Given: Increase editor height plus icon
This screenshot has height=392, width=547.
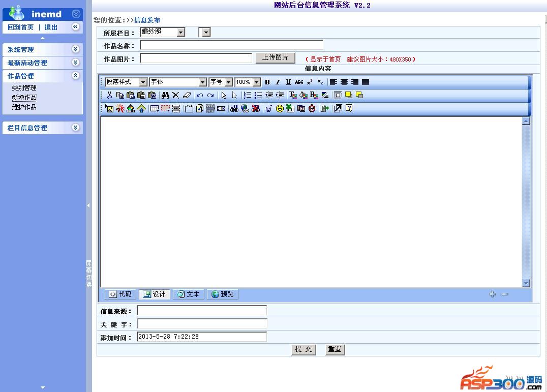Looking at the screenshot, I should pyautogui.click(x=492, y=294).
